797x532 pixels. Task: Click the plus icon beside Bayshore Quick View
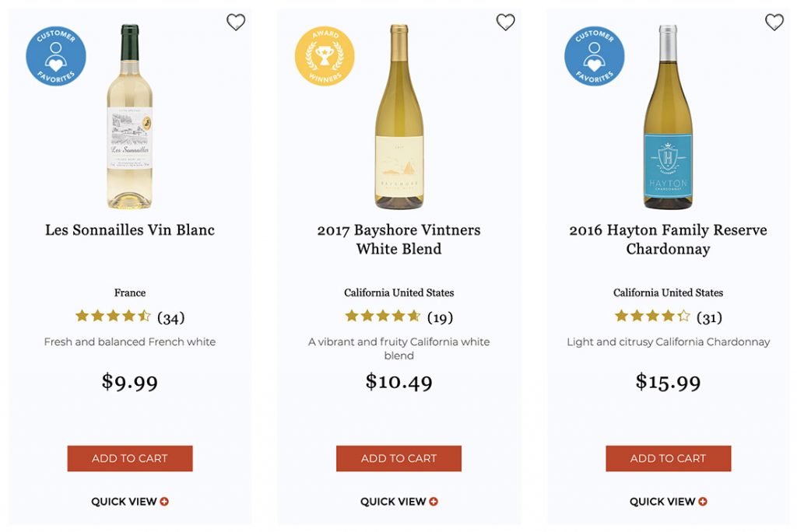pos(434,501)
